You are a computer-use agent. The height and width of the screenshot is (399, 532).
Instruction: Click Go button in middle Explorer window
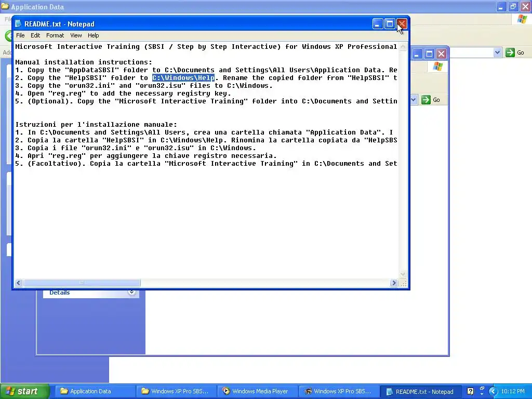[x=431, y=100]
